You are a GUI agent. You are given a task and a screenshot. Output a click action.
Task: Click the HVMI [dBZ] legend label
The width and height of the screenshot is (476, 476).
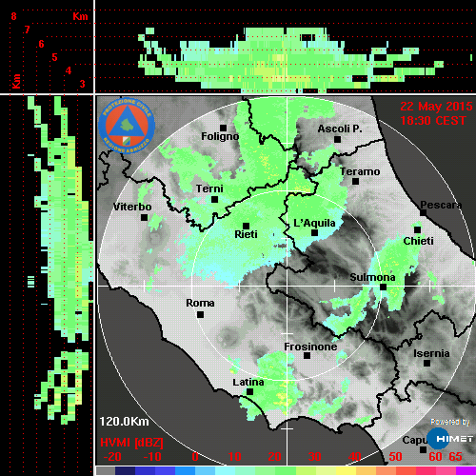(x=131, y=443)
